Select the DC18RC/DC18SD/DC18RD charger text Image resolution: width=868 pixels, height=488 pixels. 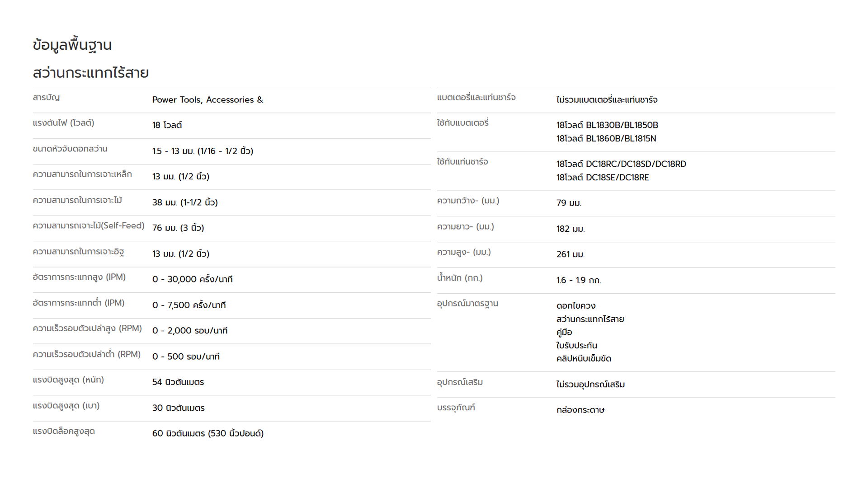pos(636,164)
